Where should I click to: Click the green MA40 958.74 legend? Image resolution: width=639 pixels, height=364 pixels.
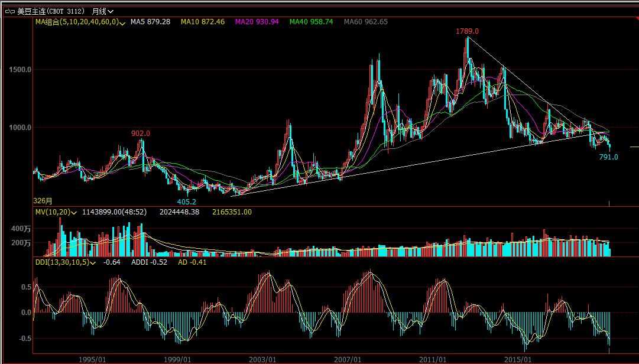pos(311,22)
